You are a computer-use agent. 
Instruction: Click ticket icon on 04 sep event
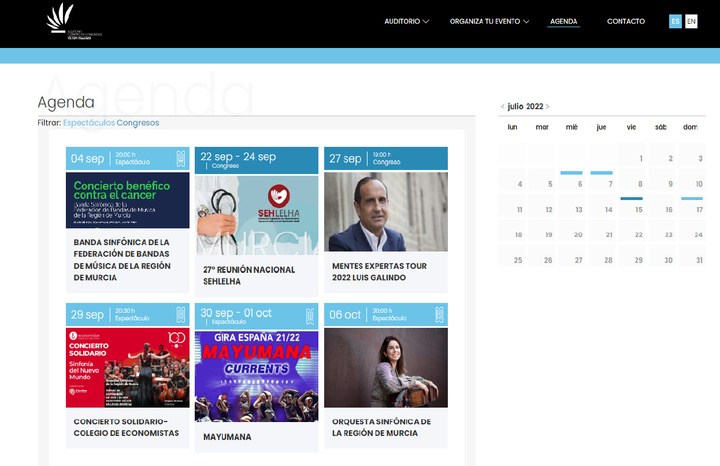(181, 159)
